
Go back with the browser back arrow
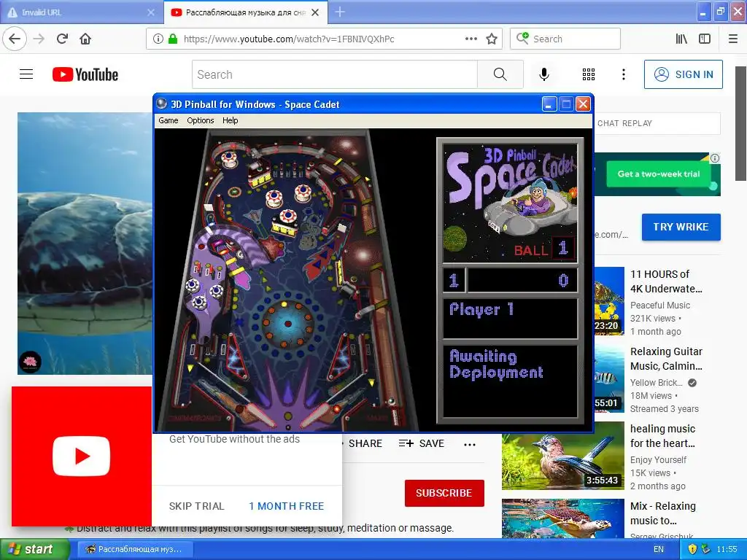tap(15, 39)
